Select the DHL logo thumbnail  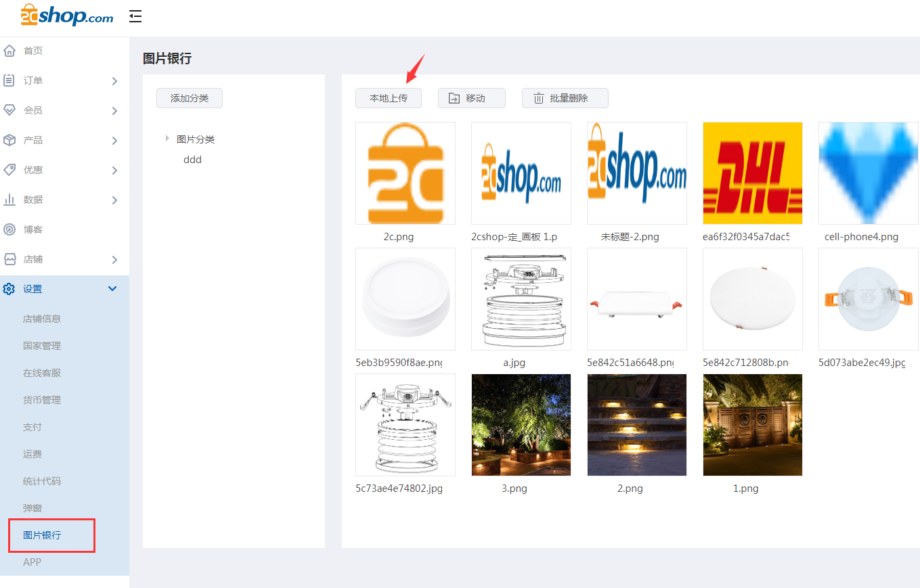[x=753, y=173]
